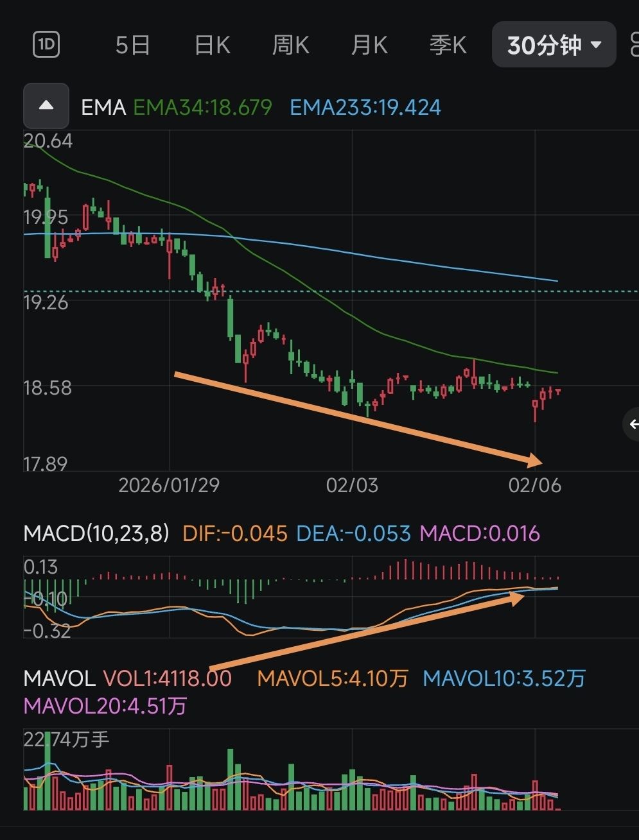This screenshot has width=639, height=840.
Task: Select the 月K tab
Action: (369, 46)
